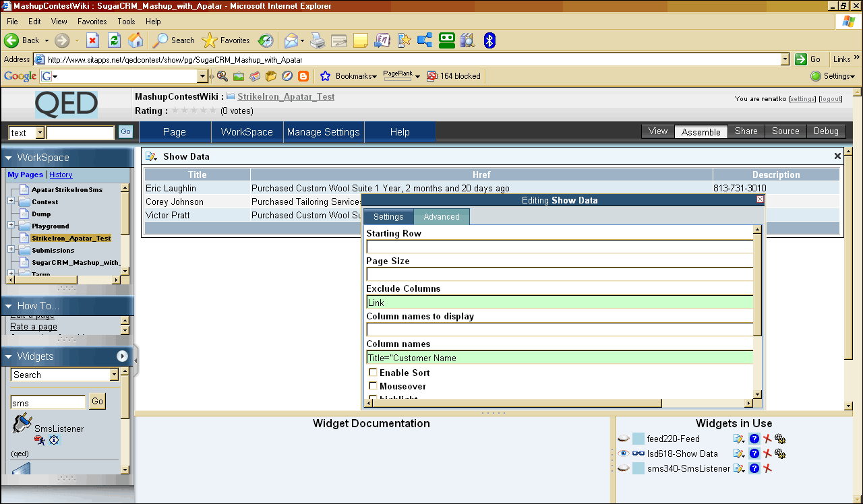Open help for sms340-SmsListener widget
The width and height of the screenshot is (863, 504).
coord(754,468)
